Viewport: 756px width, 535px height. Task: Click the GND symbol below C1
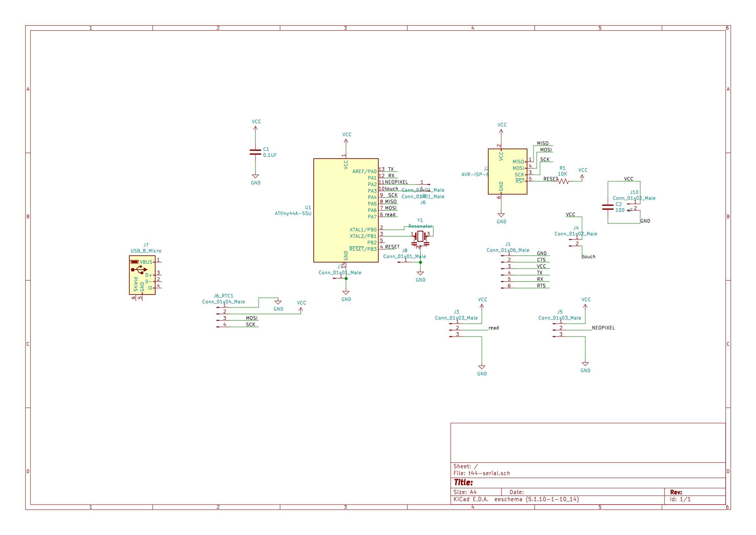pos(255,176)
